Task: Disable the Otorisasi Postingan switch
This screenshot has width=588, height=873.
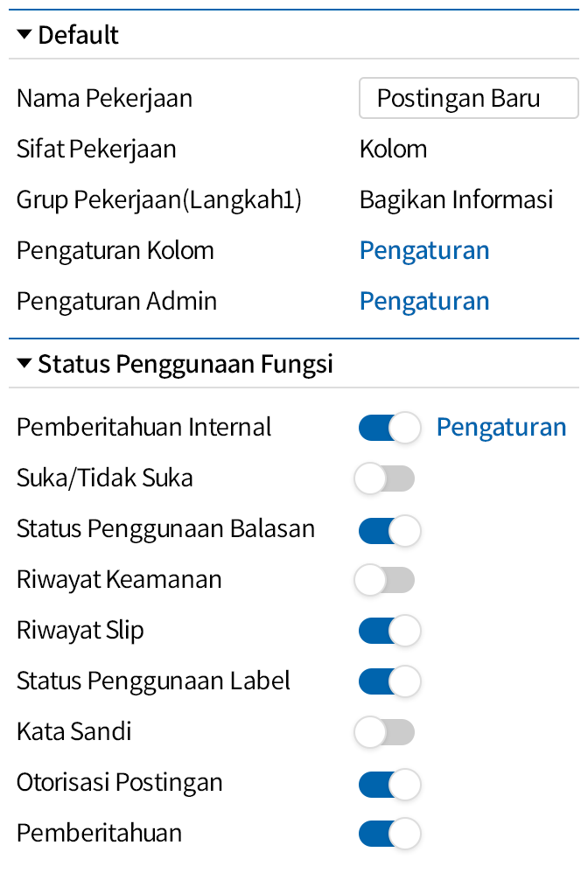Action: 389,783
